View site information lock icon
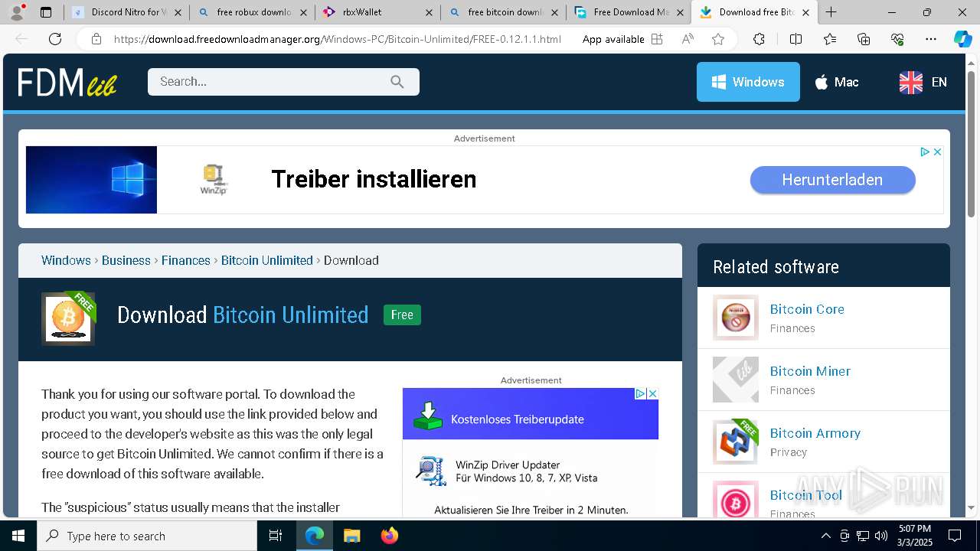 [96, 39]
